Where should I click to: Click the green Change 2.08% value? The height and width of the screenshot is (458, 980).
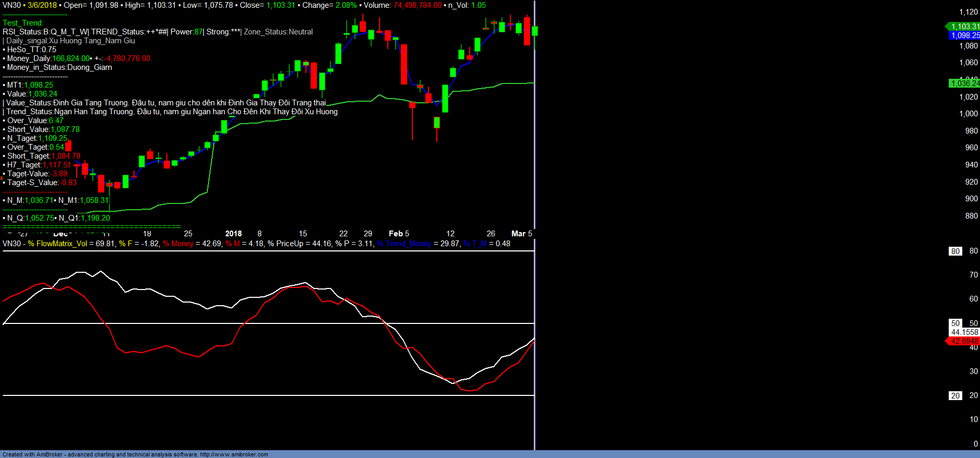(346, 5)
